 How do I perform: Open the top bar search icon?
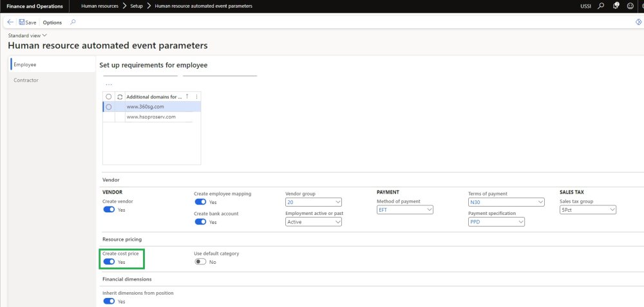(x=601, y=6)
